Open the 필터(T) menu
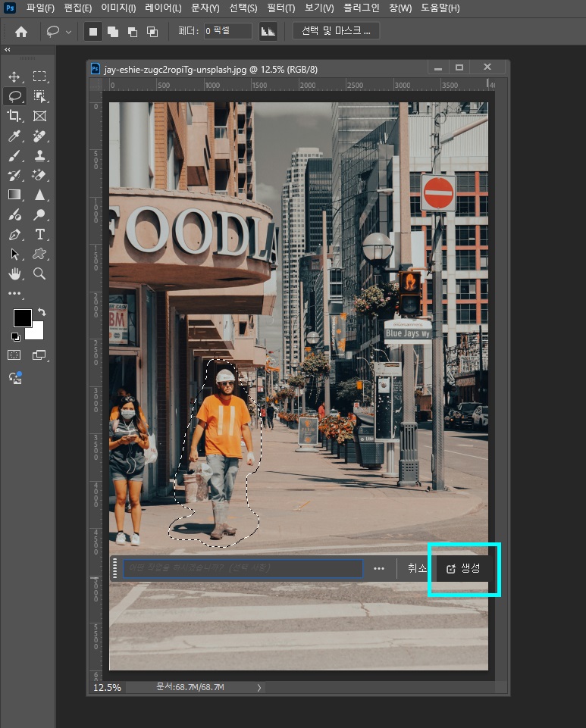Viewport: 586px width, 728px height. pos(280,8)
